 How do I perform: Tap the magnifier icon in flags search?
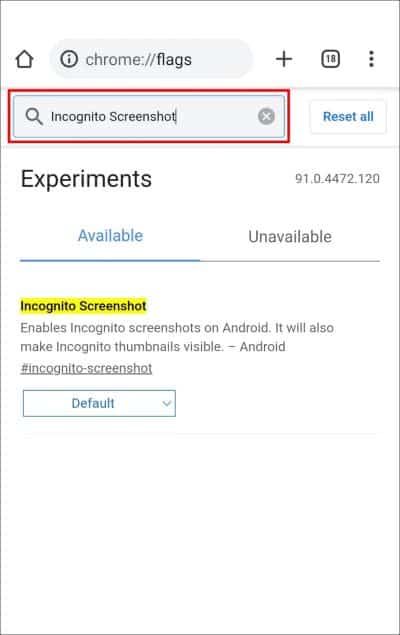[34, 117]
